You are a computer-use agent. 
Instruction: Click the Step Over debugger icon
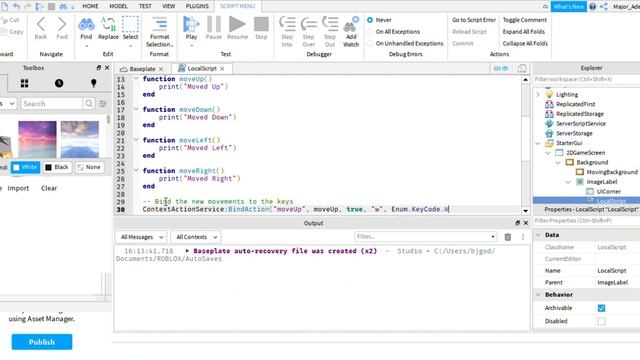tap(309, 24)
